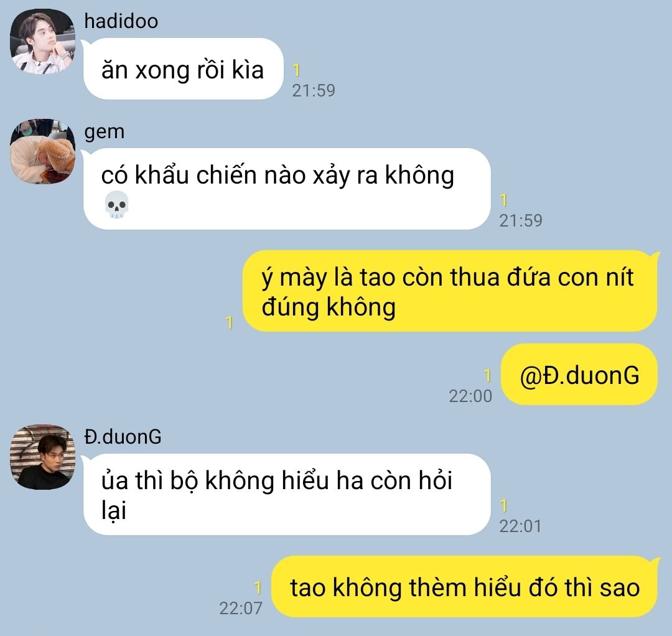The width and height of the screenshot is (672, 636).
Task: Select the message 'ăn xong rồi kìa'
Action: [184, 68]
